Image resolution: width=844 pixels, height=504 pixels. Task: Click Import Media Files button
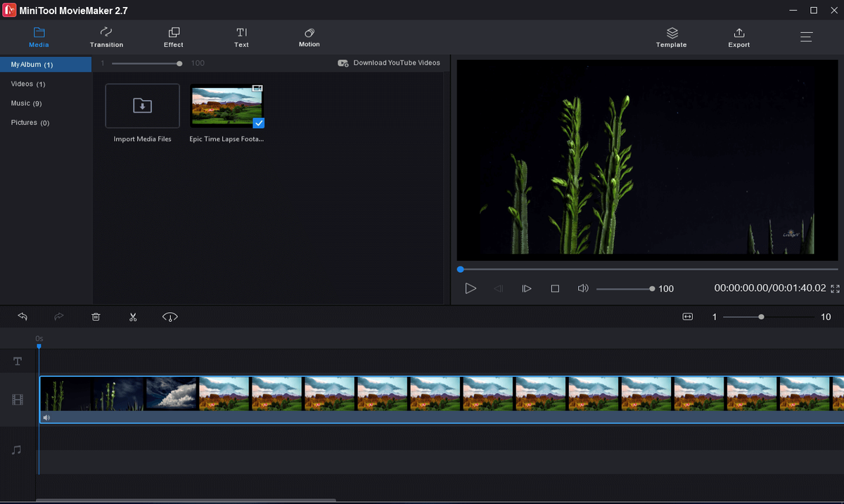pos(142,106)
